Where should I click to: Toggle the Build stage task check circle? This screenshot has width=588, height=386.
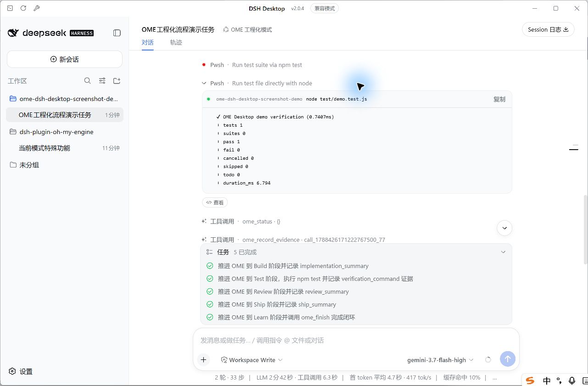(x=210, y=266)
